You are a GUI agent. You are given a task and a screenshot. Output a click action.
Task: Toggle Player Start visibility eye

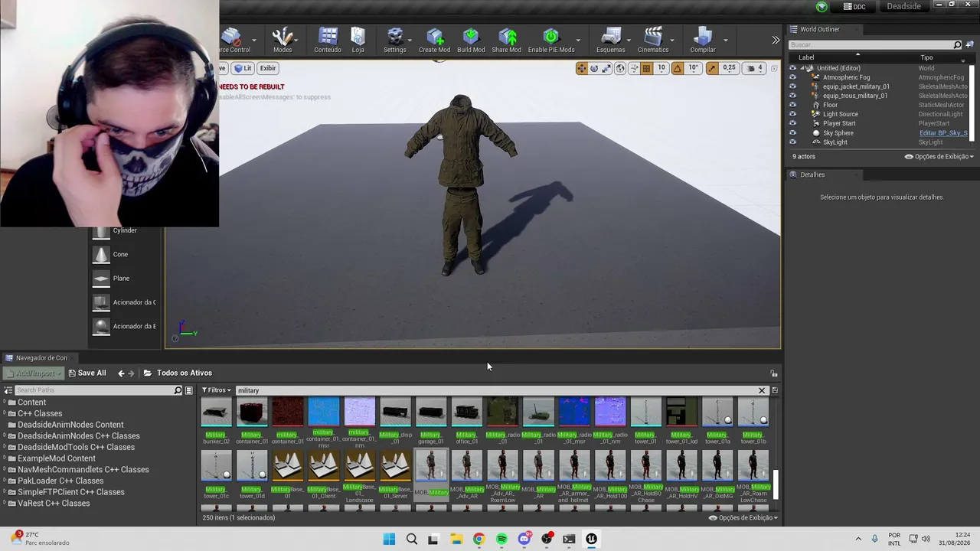(792, 123)
